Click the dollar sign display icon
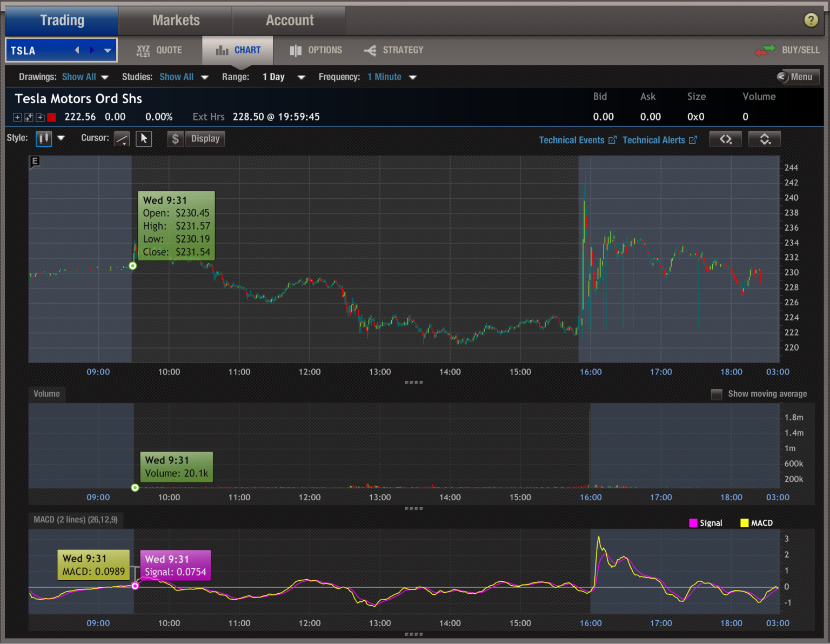The image size is (830, 644). tap(175, 139)
